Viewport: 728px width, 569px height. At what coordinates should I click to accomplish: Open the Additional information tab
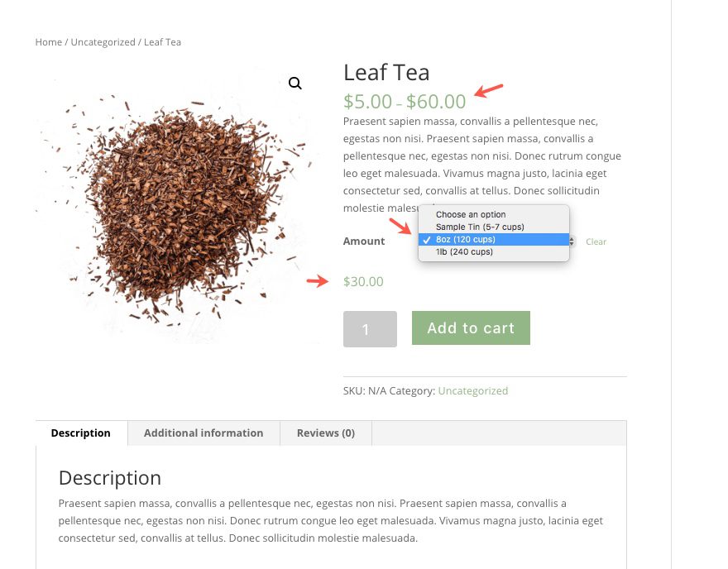click(204, 433)
